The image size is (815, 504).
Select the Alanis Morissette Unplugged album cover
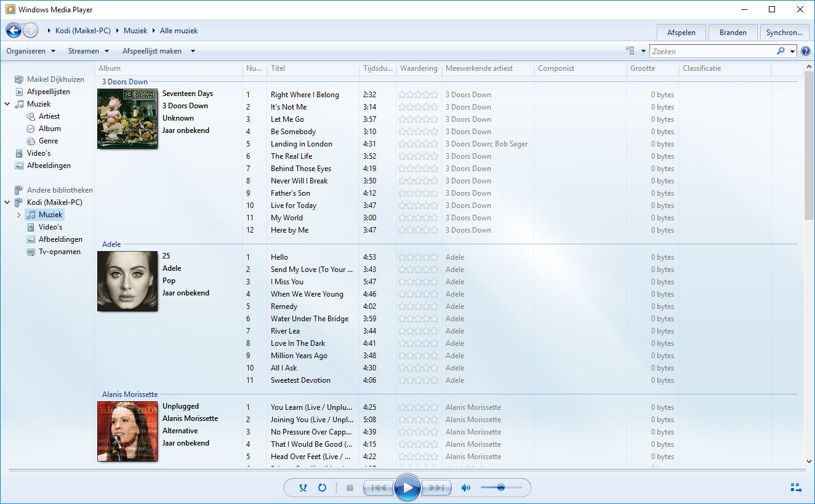point(127,431)
